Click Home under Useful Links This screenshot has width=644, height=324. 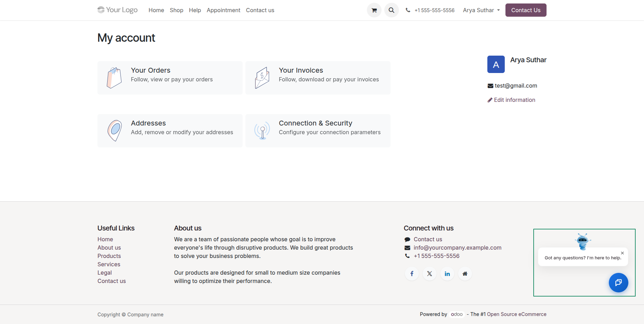pos(105,239)
